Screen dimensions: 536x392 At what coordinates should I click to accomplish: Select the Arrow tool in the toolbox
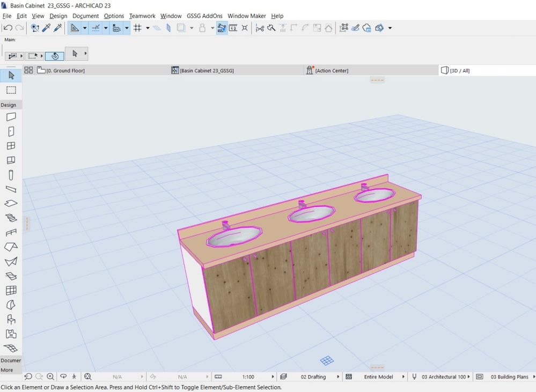click(x=11, y=76)
